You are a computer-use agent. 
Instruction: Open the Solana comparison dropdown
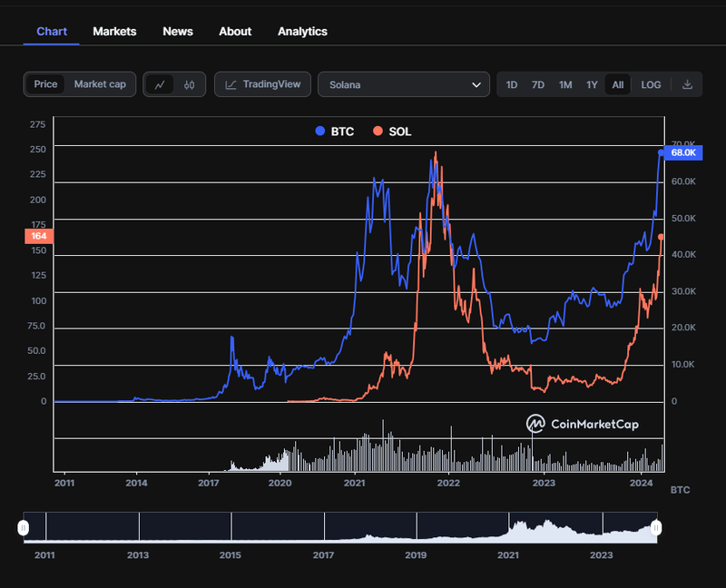404,84
